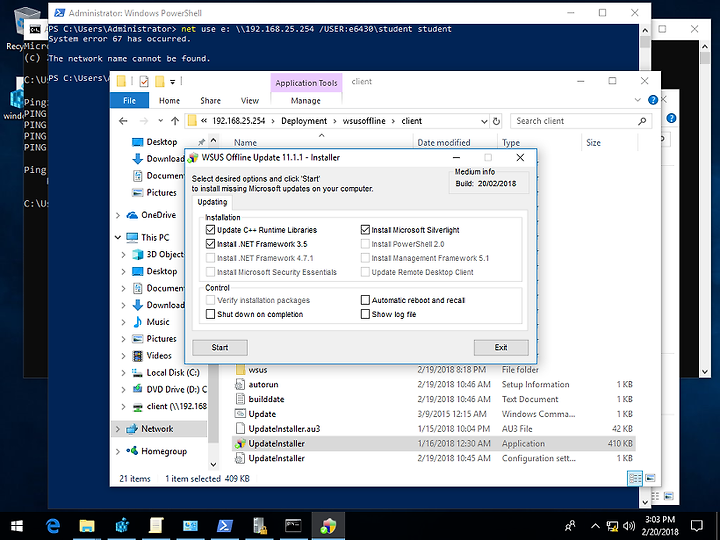This screenshot has width=720, height=540.
Task: Switch to large icons view layout
Action: [650, 478]
